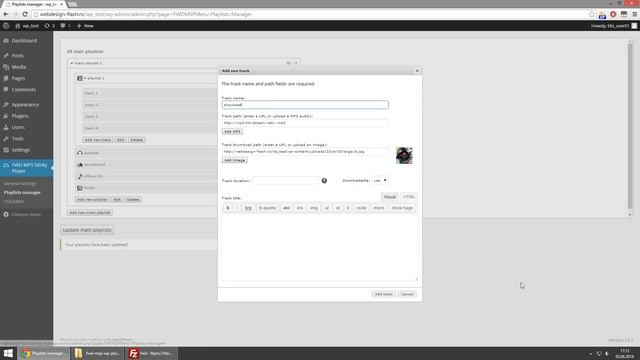Go back in Chrome
The image size is (640, 360).
click(6, 14)
